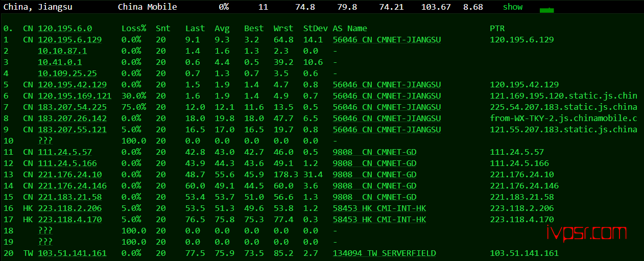Open AS link 134094 TW SERVERFIELD
Image resolution: width=644 pixels, height=261 pixels.
[384, 253]
